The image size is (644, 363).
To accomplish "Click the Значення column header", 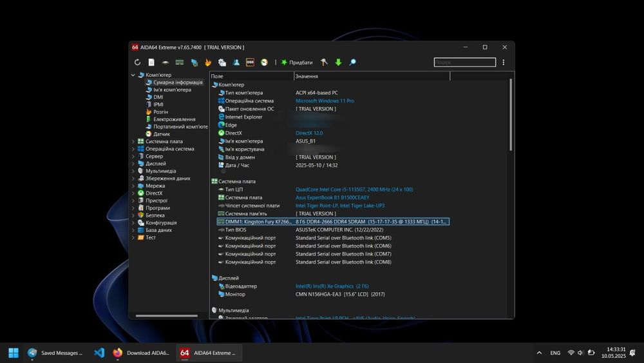I will click(x=372, y=76).
